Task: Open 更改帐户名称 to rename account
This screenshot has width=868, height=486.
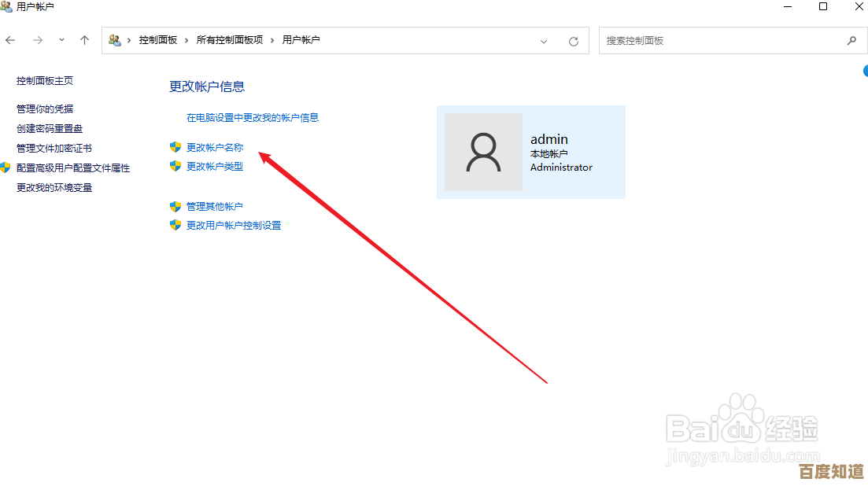Action: click(x=214, y=146)
